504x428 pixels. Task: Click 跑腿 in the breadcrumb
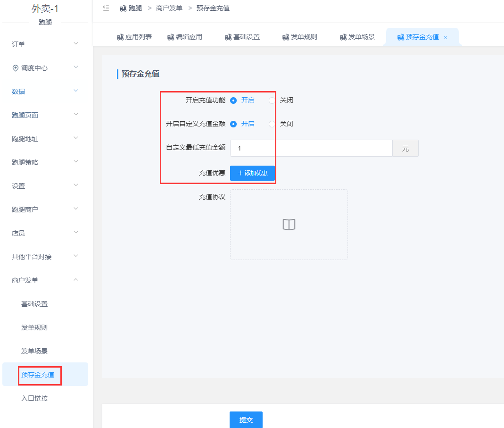pos(135,8)
